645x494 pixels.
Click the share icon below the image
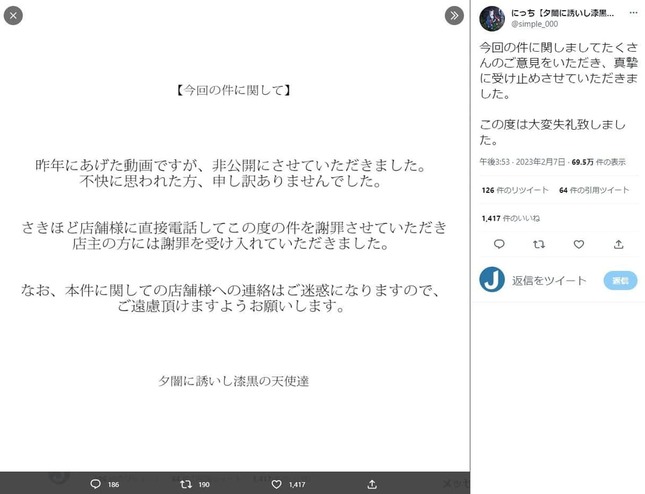point(372,484)
